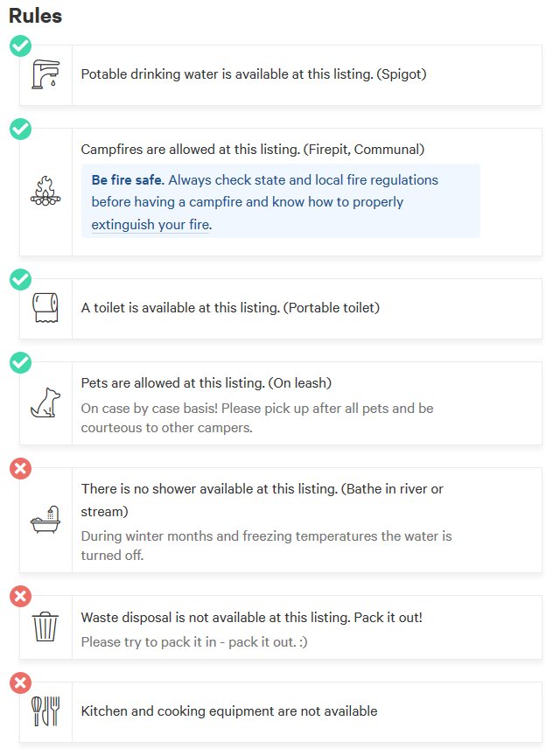Screen dimensions: 553x756
Task: Click the campfire icon
Action: click(x=45, y=192)
